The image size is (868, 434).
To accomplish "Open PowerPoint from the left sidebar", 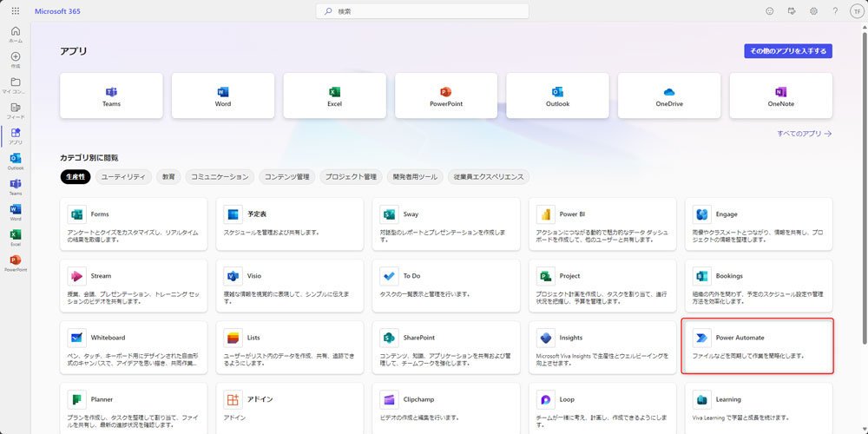I will [x=16, y=264].
